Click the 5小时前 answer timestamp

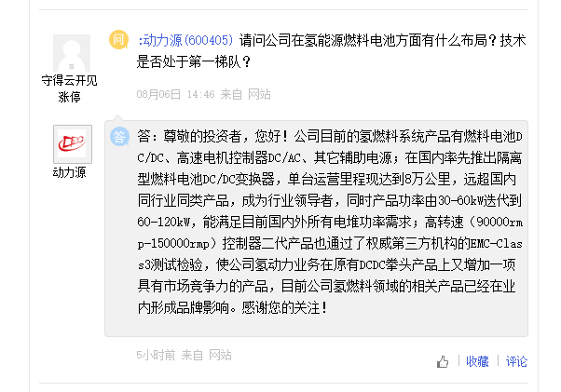point(156,355)
